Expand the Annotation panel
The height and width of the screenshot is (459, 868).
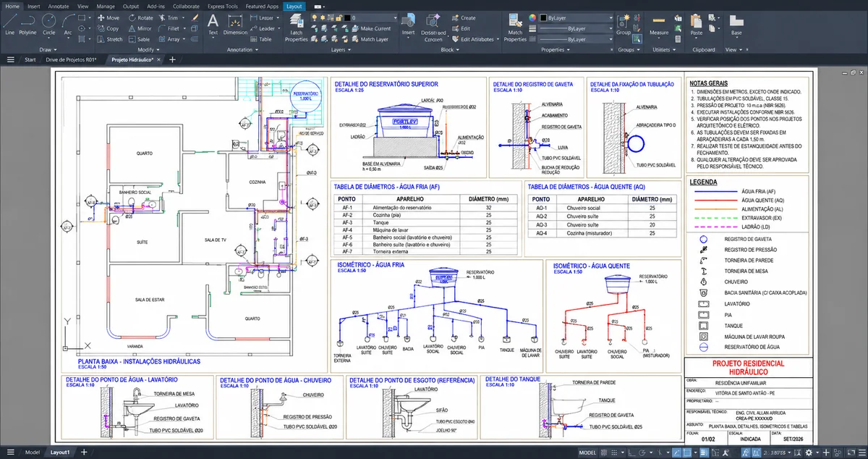pyautogui.click(x=241, y=49)
